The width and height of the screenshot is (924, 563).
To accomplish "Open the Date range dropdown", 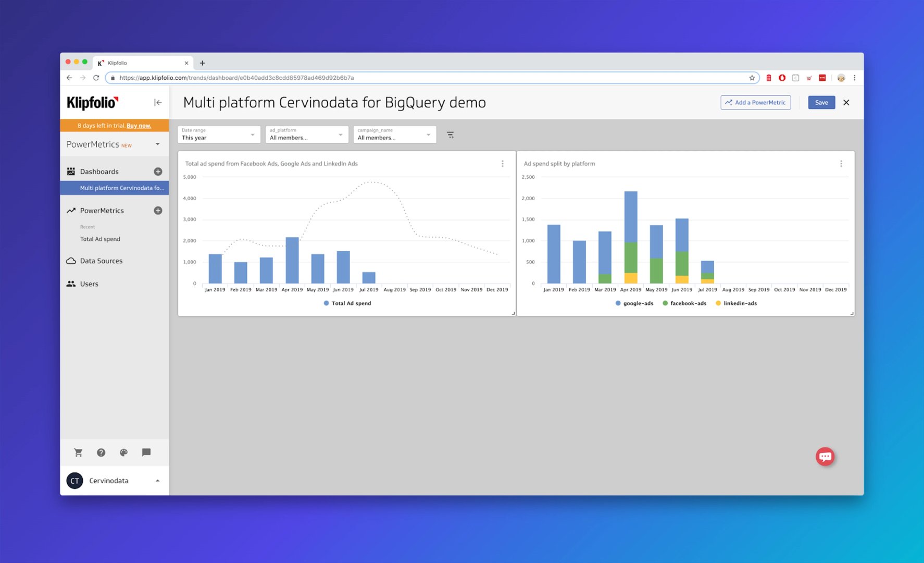I will 219,134.
